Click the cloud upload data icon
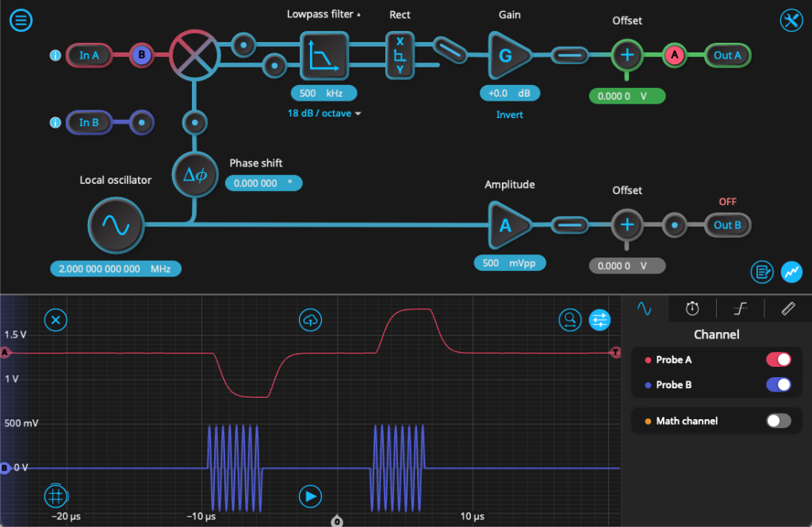 310,320
